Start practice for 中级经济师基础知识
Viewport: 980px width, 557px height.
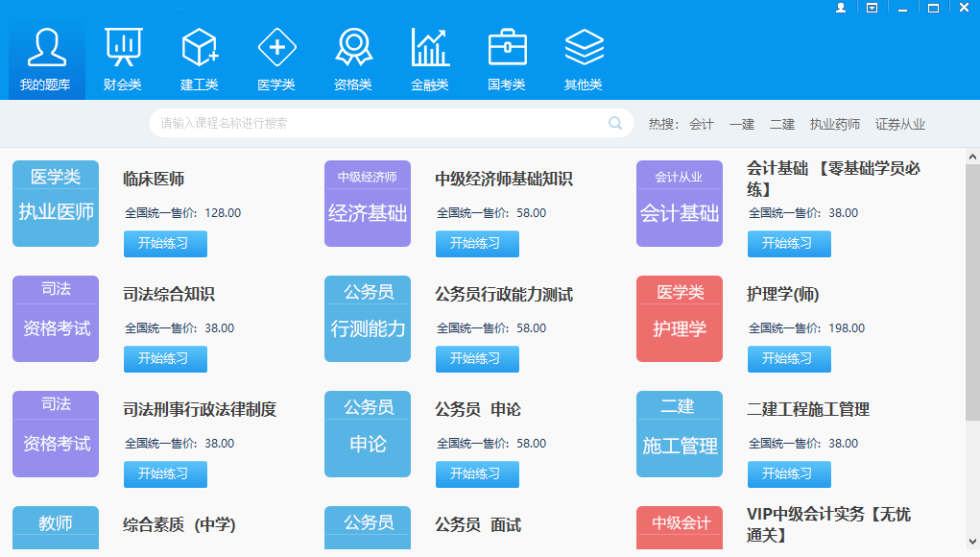[477, 244]
